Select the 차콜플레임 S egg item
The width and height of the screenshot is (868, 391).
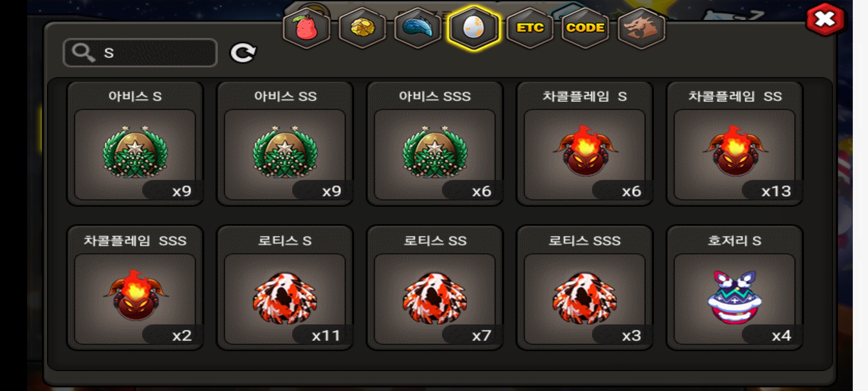[x=584, y=144]
